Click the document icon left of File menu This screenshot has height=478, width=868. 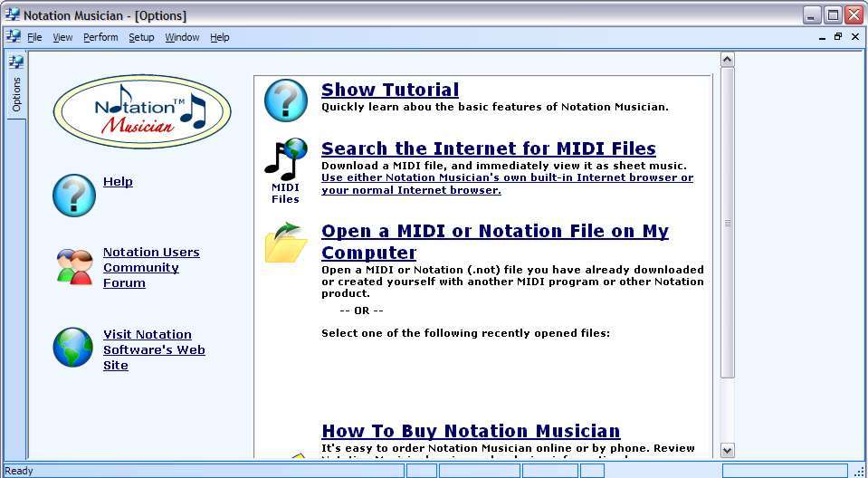click(x=14, y=37)
